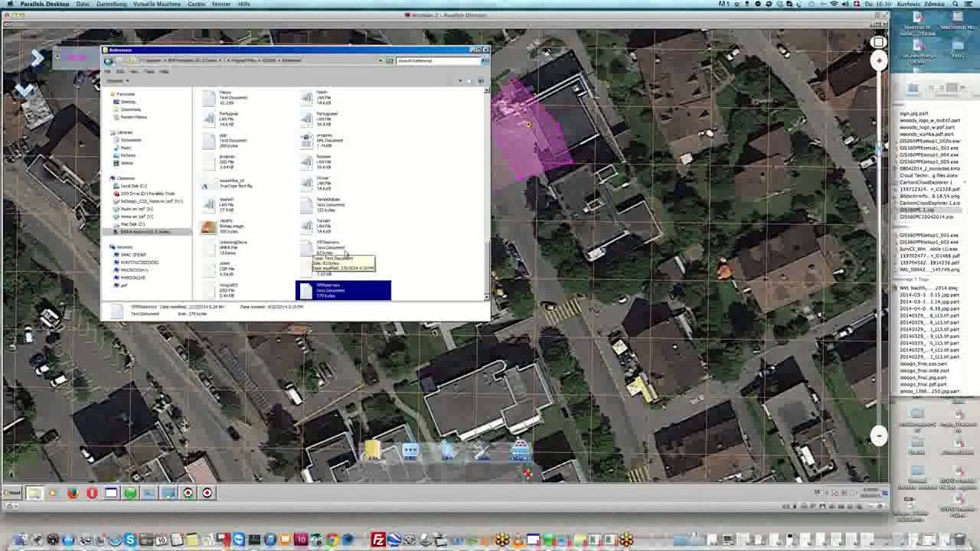This screenshot has height=551, width=980.
Task: Select DVD Drive (D:) Parallels Tools
Action: 147,194
